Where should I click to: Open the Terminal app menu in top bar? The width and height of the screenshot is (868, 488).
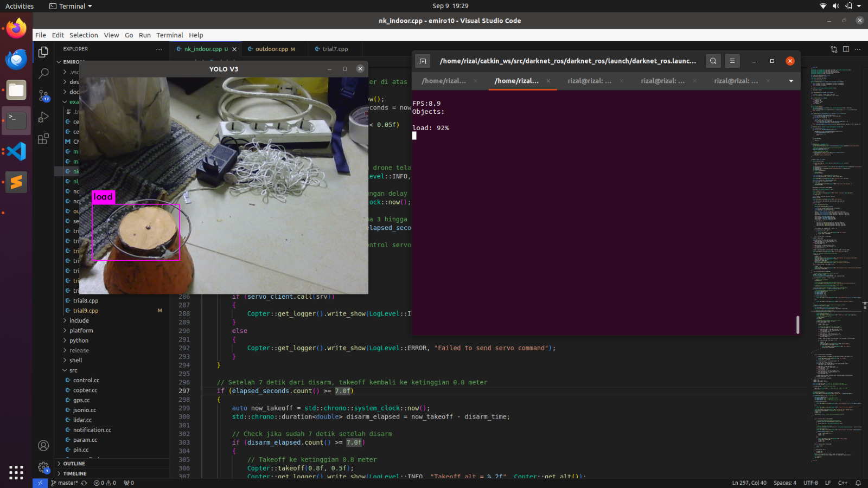[71, 6]
